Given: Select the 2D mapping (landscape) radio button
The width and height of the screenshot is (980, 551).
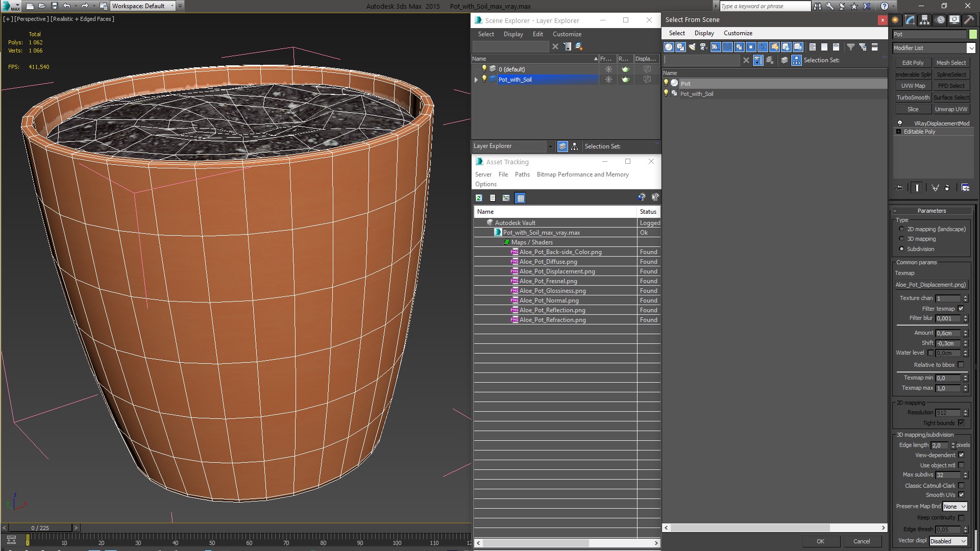Looking at the screenshot, I should (x=901, y=229).
